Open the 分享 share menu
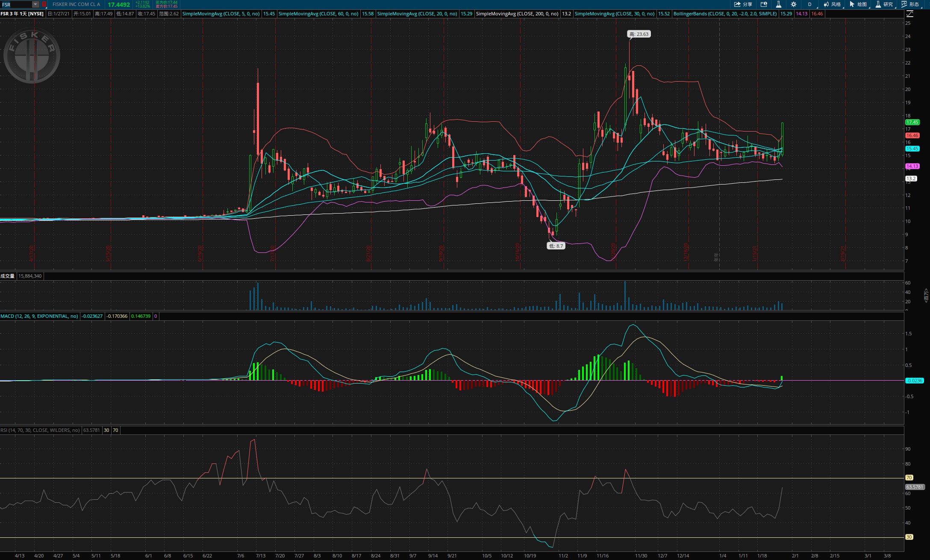This screenshot has height=560, width=930. point(743,4)
